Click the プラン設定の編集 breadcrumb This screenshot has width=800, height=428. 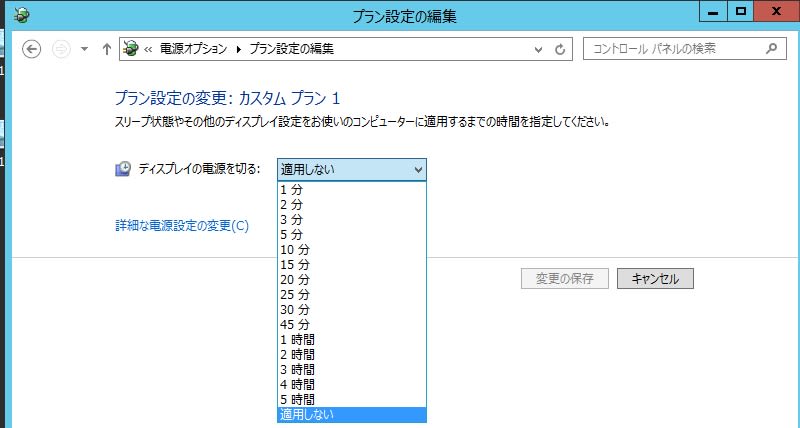point(291,49)
